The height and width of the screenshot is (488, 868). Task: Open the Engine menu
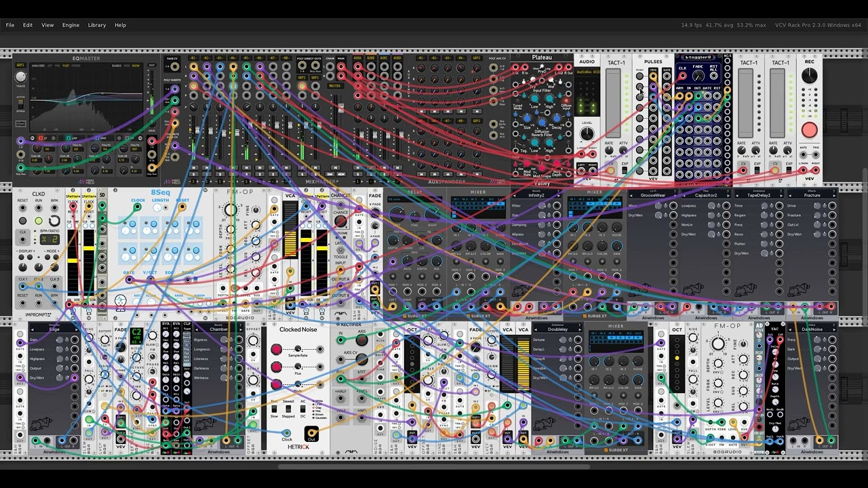[x=71, y=25]
